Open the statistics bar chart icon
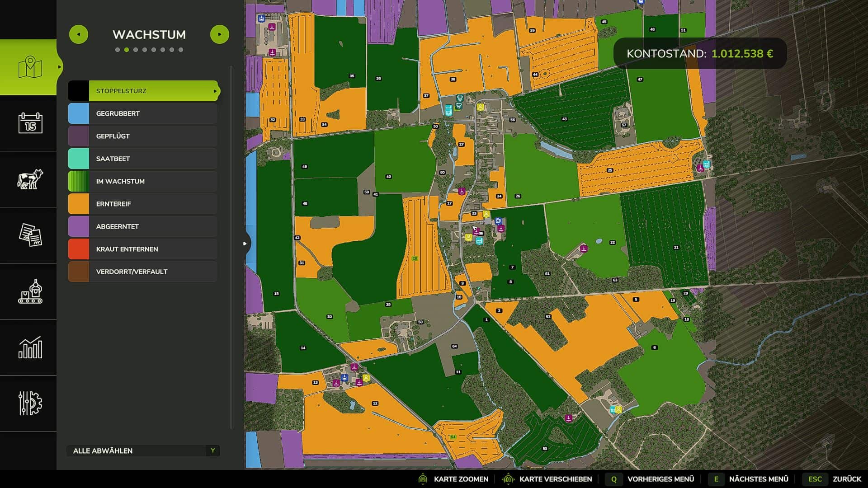The image size is (868, 488). tap(30, 347)
